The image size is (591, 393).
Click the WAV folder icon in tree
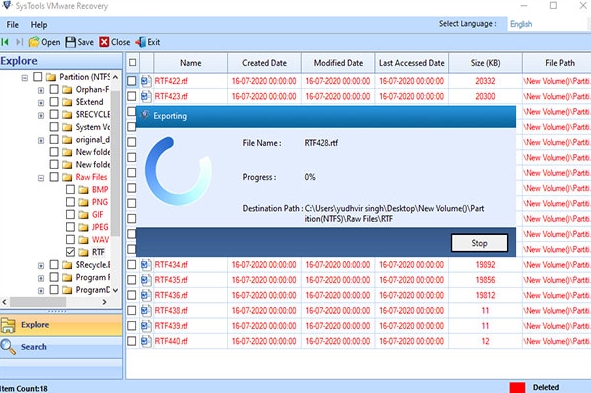point(83,240)
